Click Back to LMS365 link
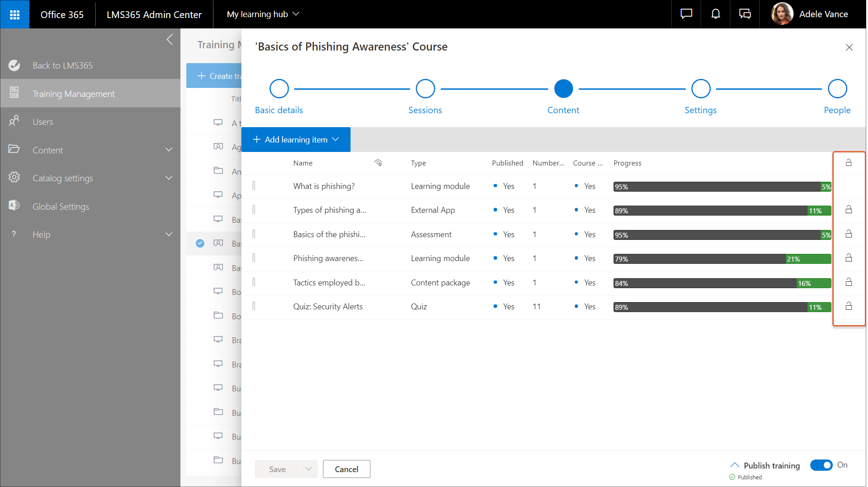Image resolution: width=868 pixels, height=487 pixels. tap(62, 65)
